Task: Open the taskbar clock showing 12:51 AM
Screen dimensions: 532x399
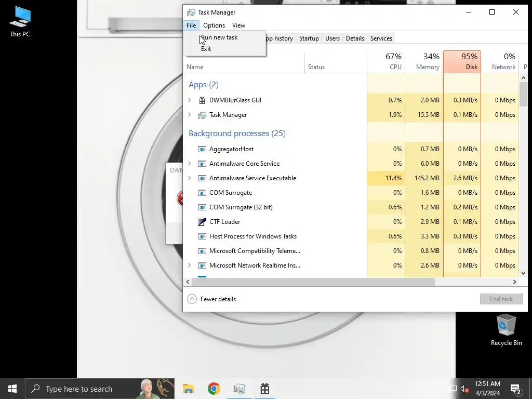Action: (487, 389)
